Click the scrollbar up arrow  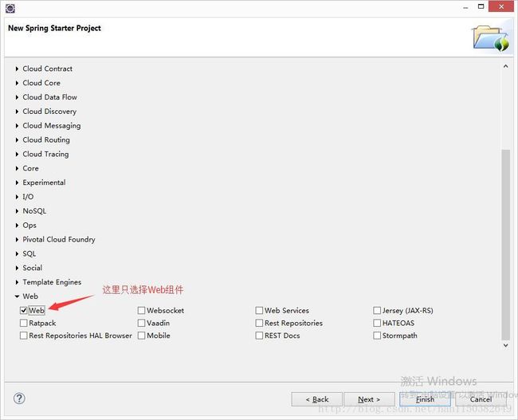(x=505, y=66)
